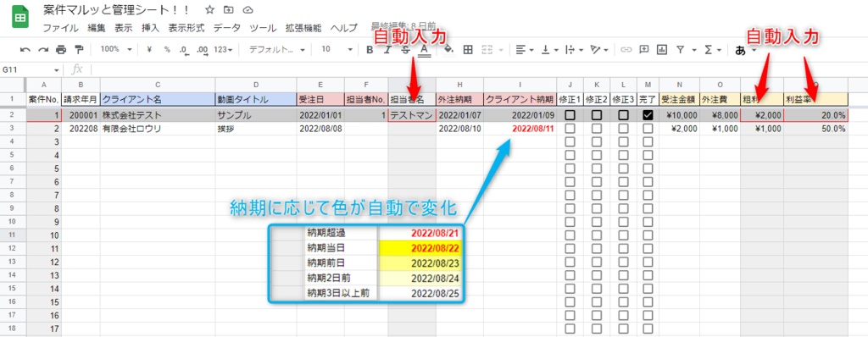Decrease decimal places

184,50
